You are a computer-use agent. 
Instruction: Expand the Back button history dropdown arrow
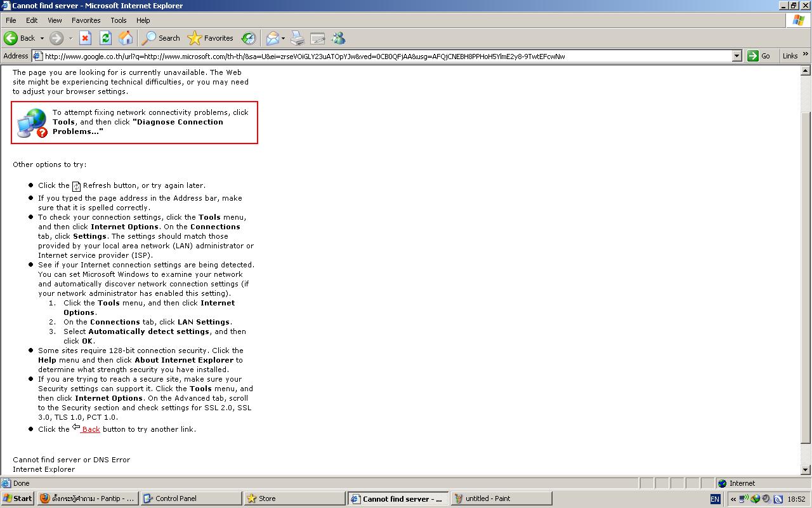42,38
